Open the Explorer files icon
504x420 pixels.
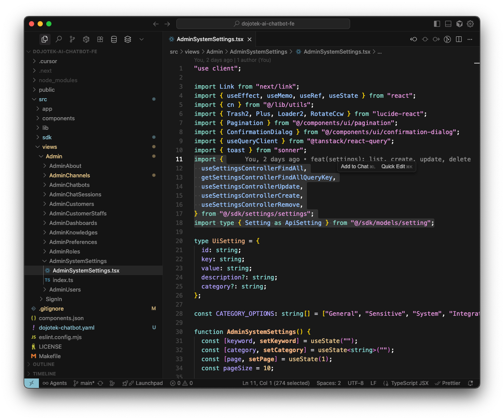click(x=45, y=39)
